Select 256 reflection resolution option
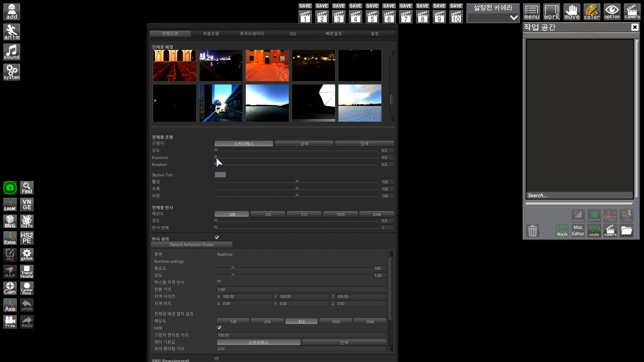 (268, 214)
